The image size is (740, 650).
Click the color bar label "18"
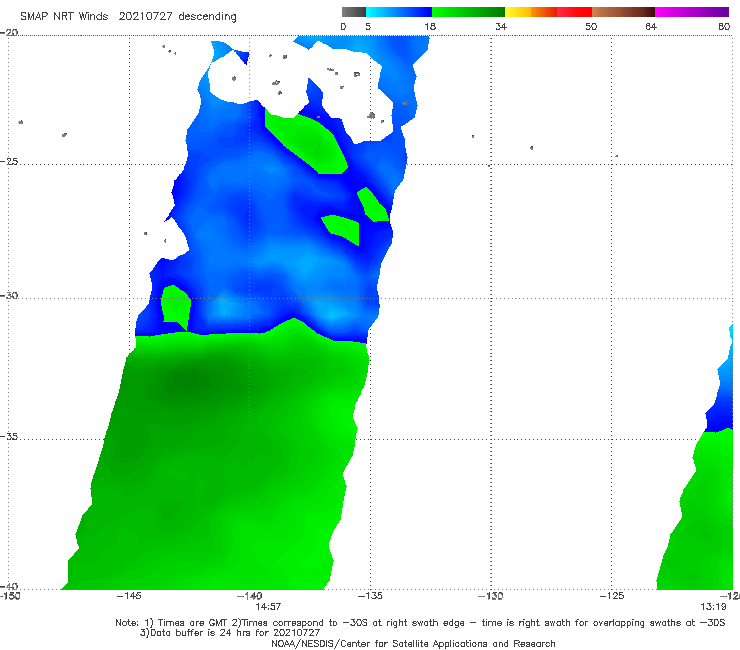point(429,27)
